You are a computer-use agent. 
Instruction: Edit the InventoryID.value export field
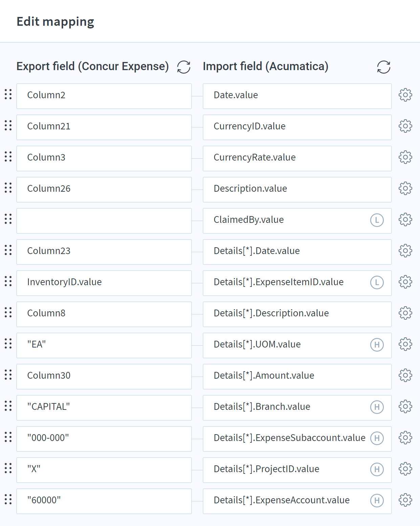click(104, 283)
